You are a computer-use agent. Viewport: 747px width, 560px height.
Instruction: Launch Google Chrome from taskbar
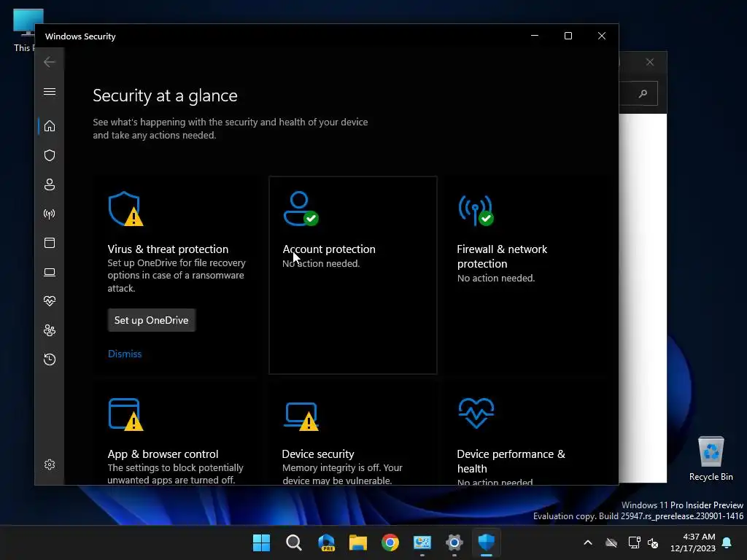coord(390,542)
